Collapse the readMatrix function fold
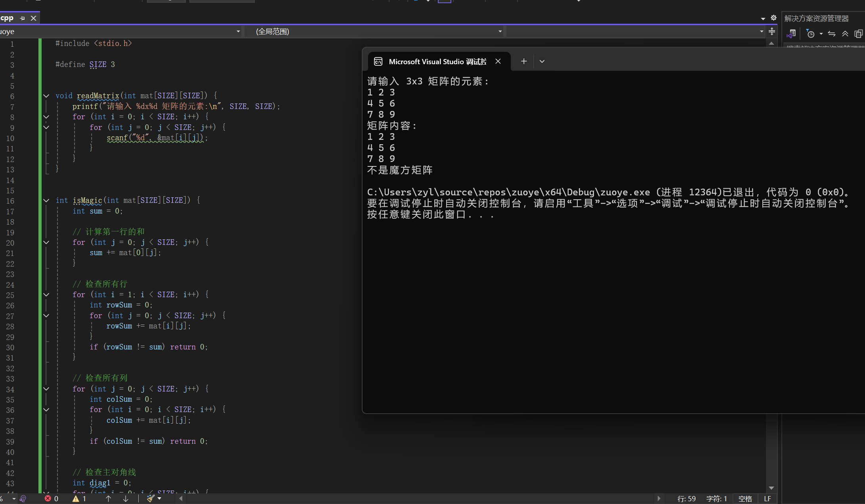 point(46,96)
